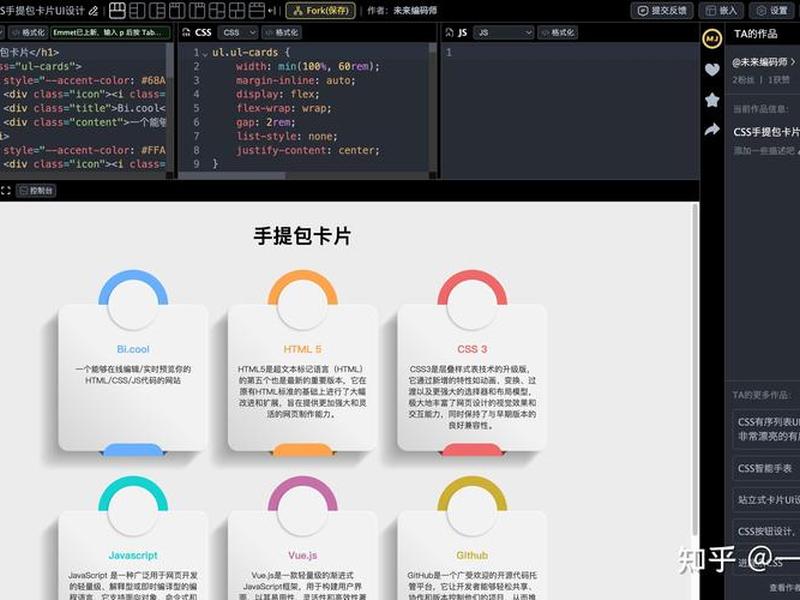
Task: Share this work with the arrow icon
Action: [x=712, y=130]
